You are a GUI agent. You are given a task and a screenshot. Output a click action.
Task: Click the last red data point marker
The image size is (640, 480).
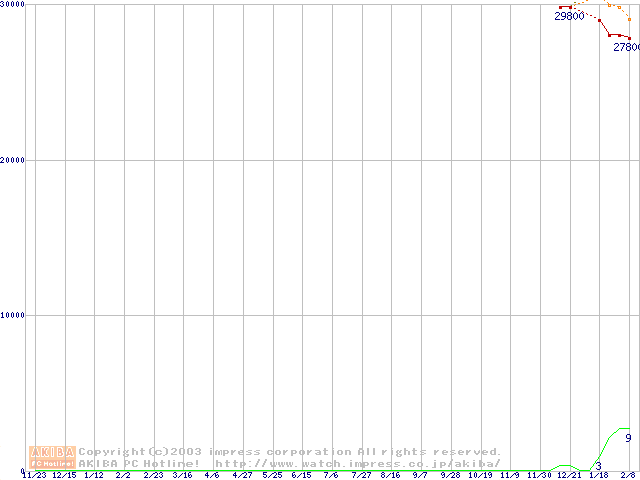[x=629, y=38]
